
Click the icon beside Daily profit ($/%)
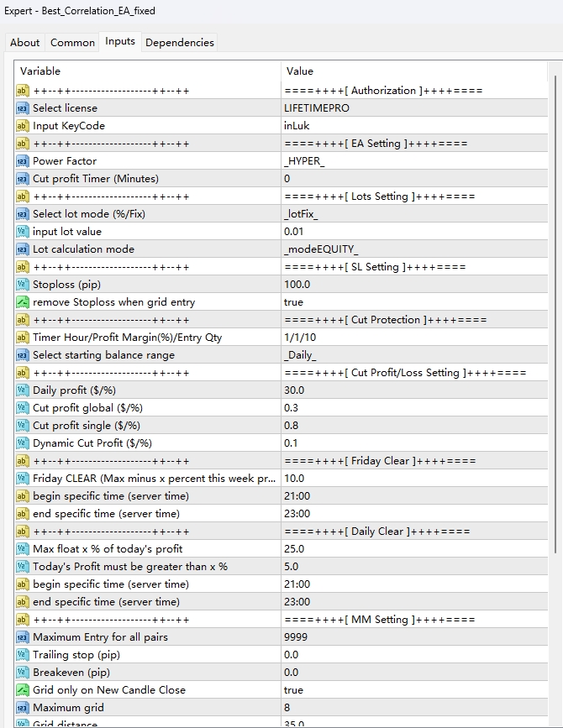(23, 390)
